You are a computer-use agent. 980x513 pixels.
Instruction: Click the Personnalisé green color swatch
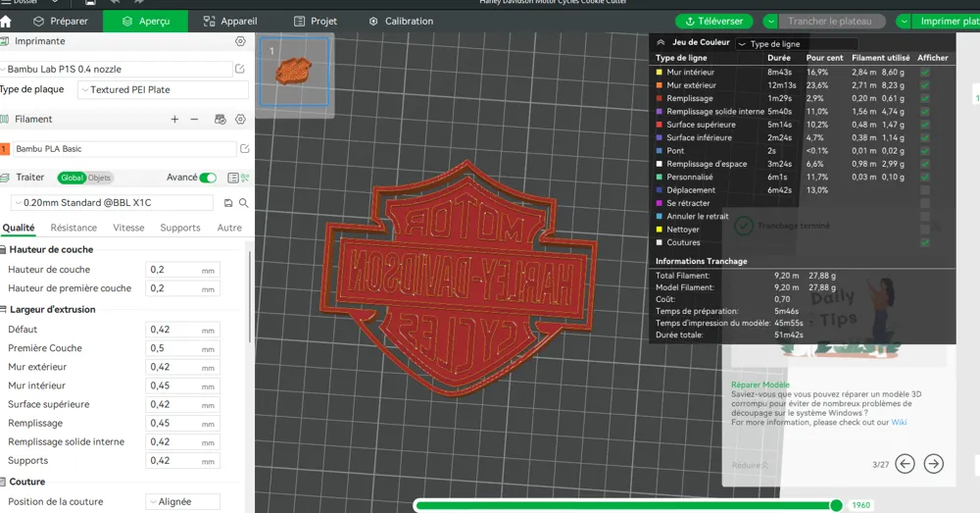tap(659, 177)
